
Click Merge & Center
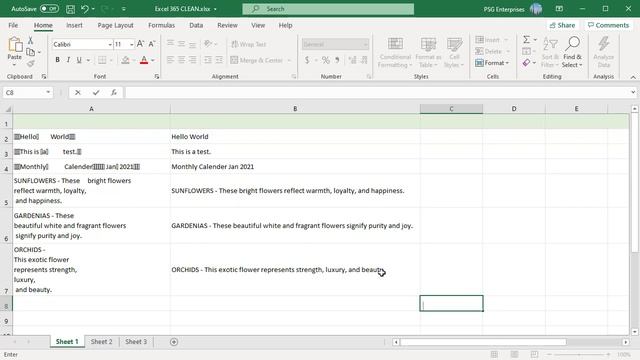[256, 60]
